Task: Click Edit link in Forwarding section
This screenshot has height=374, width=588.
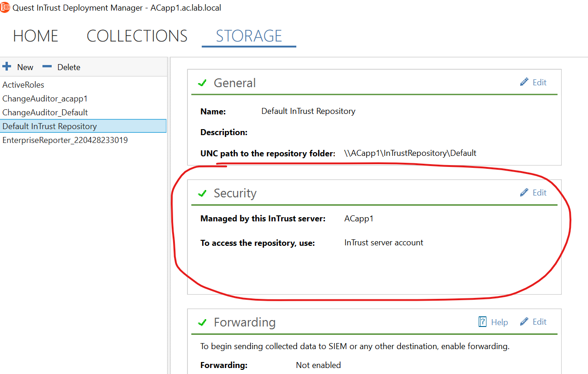Action: [540, 322]
